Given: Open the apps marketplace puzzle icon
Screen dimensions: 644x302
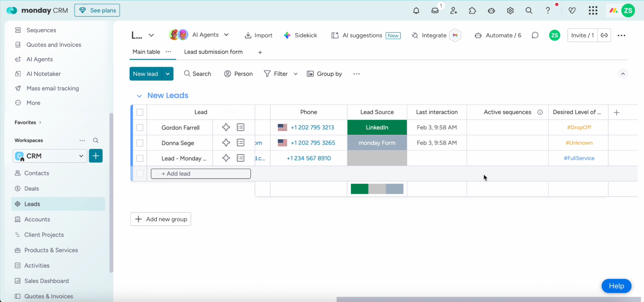Looking at the screenshot, I should [x=472, y=10].
